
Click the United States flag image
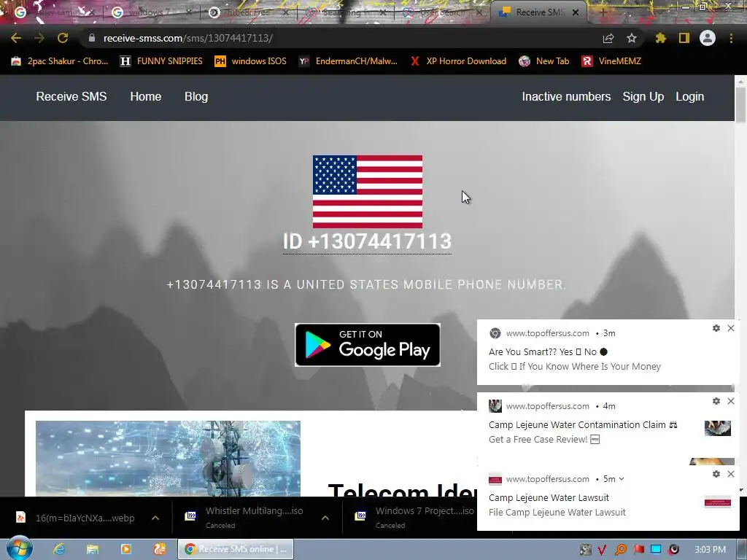tap(368, 192)
